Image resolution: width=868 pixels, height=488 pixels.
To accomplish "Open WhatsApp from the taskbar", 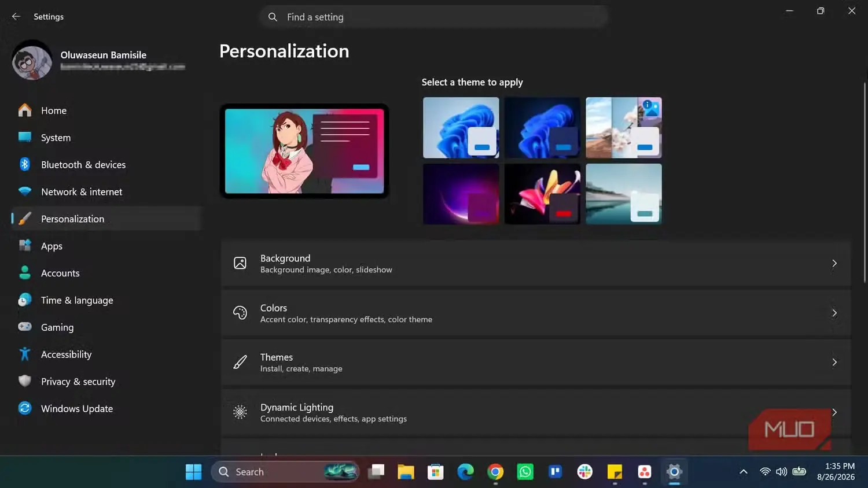I will click(x=525, y=472).
